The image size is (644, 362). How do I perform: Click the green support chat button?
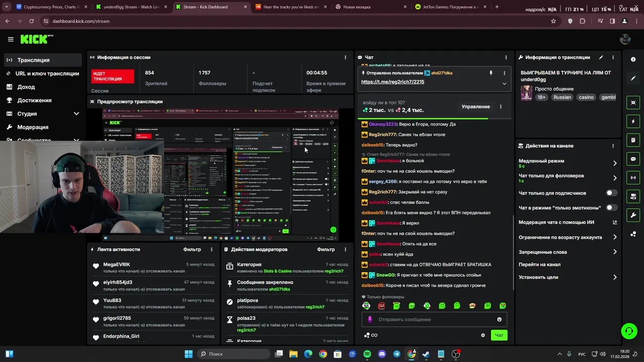[629, 331]
